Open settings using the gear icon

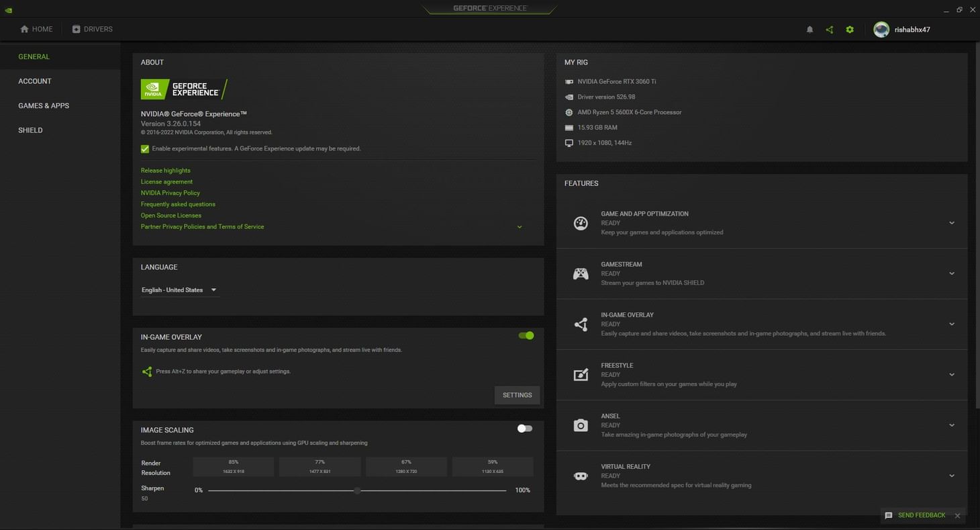coord(850,29)
